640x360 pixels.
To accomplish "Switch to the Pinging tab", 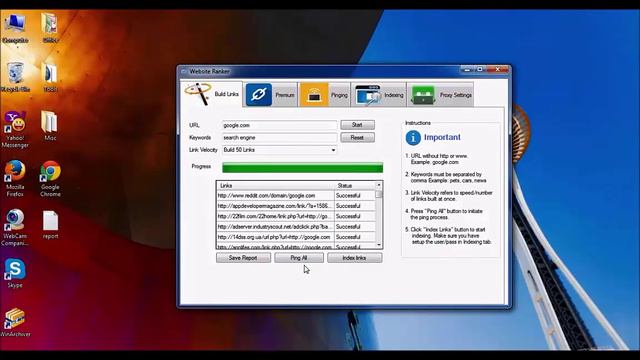I will tap(324, 95).
